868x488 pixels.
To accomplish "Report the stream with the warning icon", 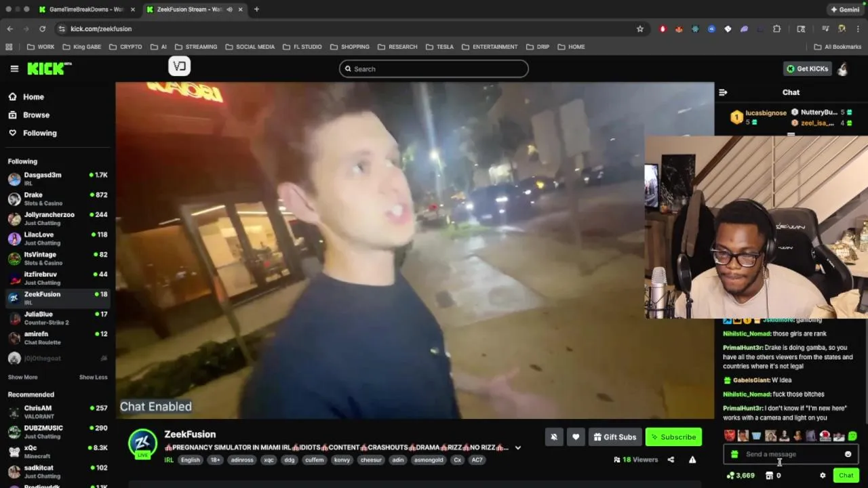I will tap(692, 460).
